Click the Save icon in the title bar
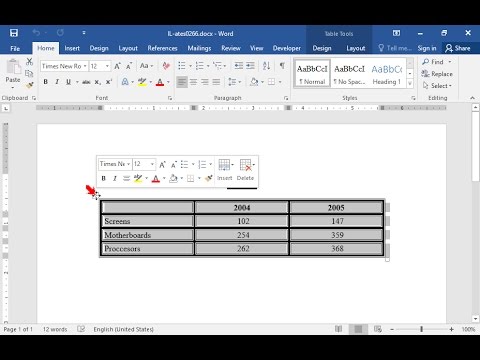The width and height of the screenshot is (480, 360). point(14,33)
